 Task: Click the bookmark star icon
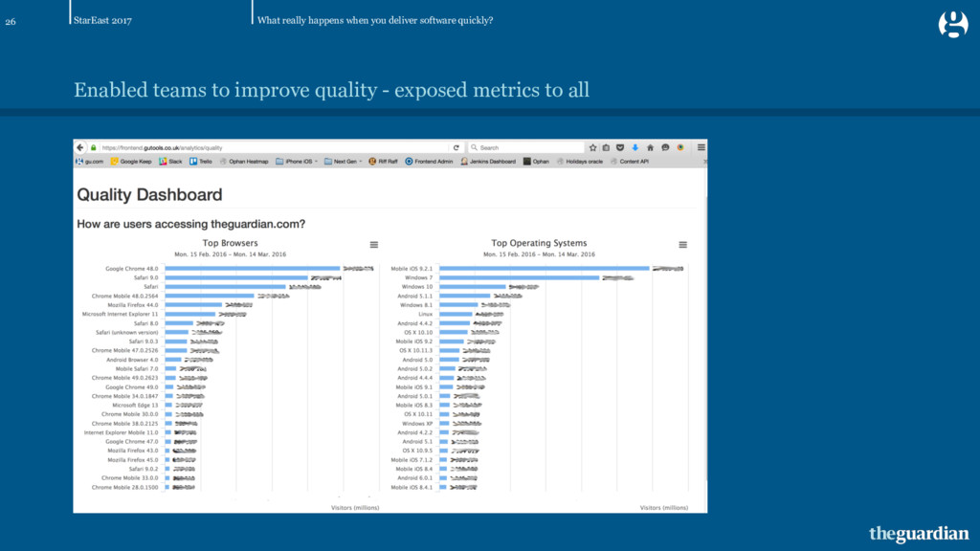[592, 148]
